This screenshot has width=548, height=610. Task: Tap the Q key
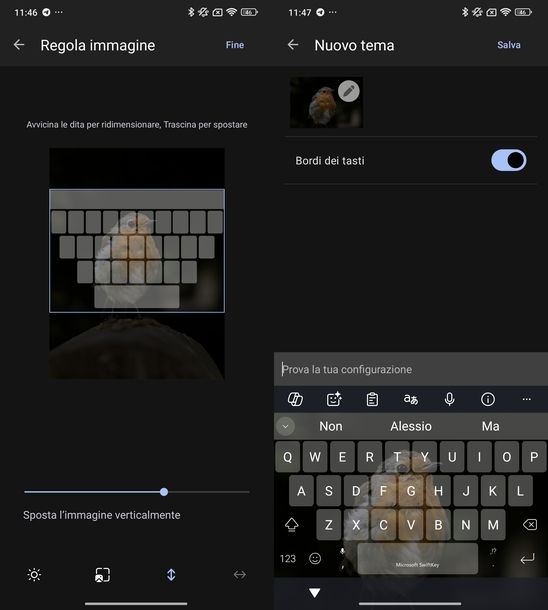pos(287,457)
